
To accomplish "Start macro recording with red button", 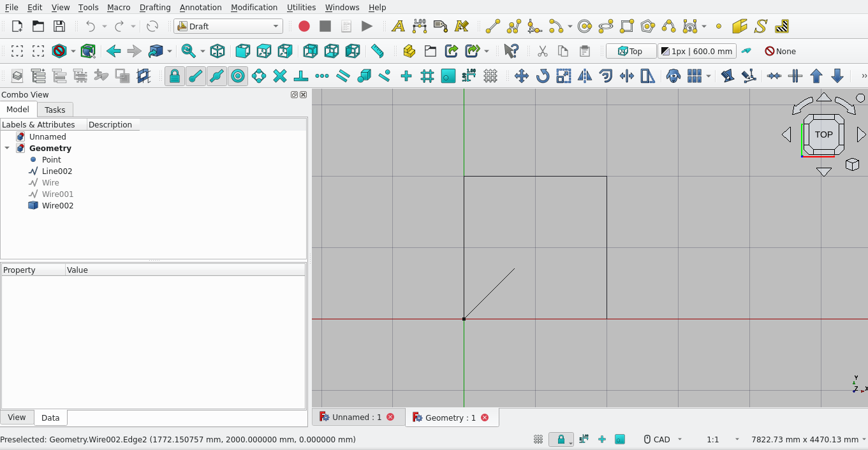I will [x=304, y=26].
